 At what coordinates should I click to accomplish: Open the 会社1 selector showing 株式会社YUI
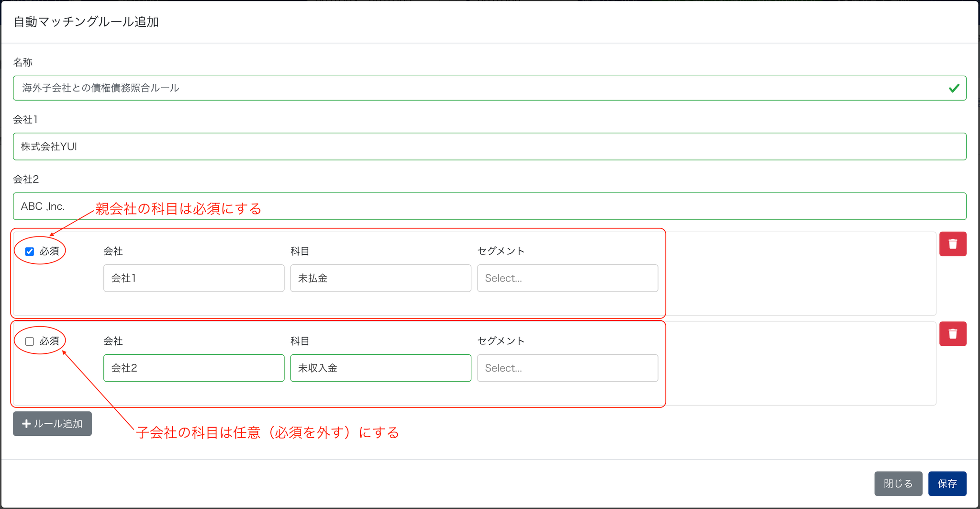pyautogui.click(x=489, y=147)
